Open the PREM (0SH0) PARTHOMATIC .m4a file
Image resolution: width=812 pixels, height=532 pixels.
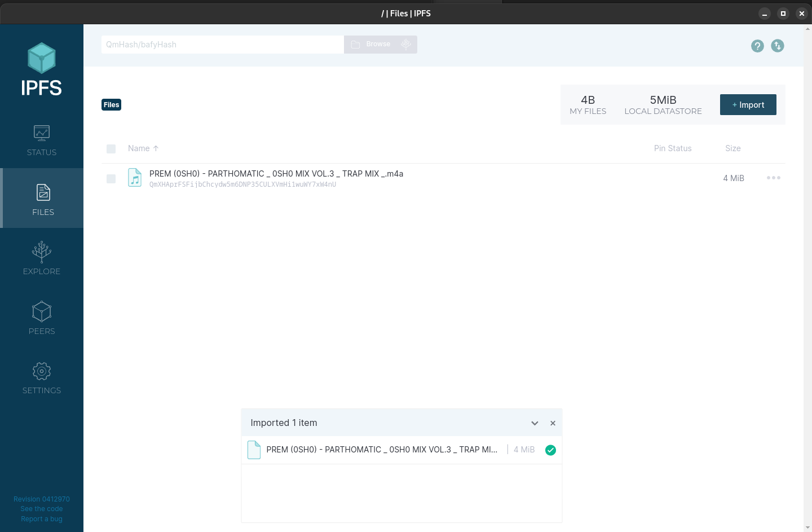(x=276, y=174)
